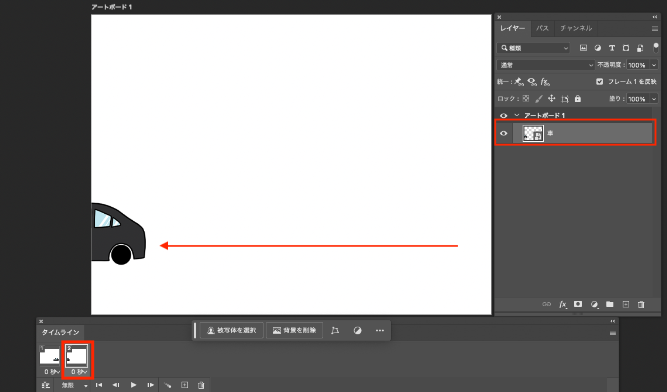Screen dimensions: 667x392
Task: Collapse the アートボード 1 group chevron
Action: (517, 115)
